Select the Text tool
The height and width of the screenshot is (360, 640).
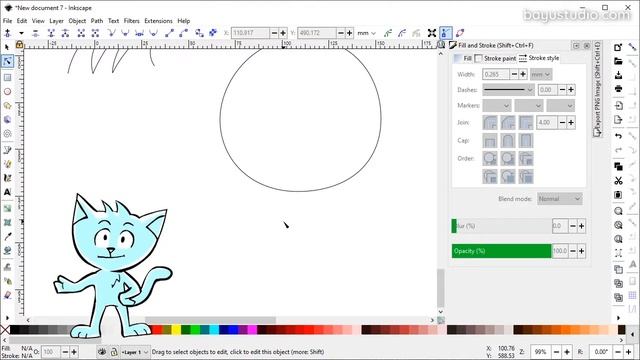pos(7,192)
